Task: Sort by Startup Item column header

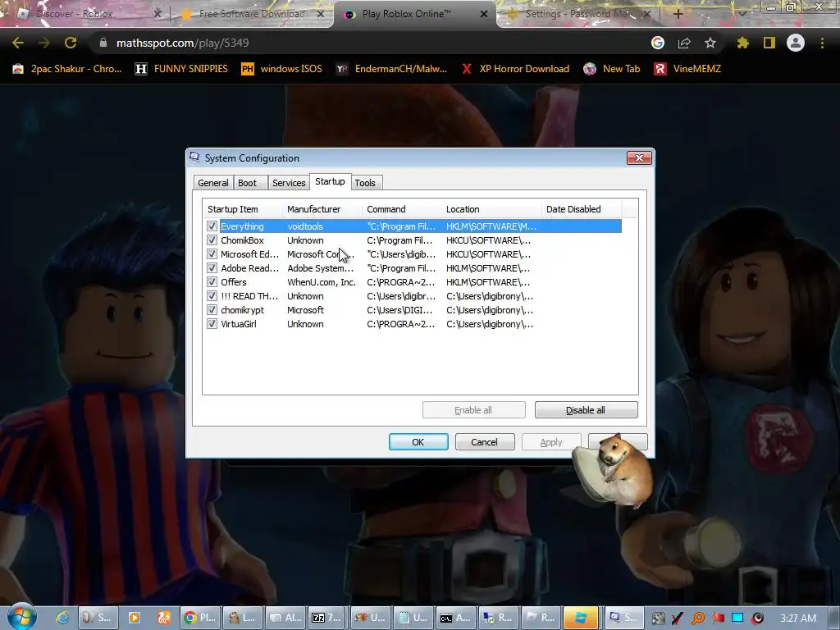Action: (243, 209)
